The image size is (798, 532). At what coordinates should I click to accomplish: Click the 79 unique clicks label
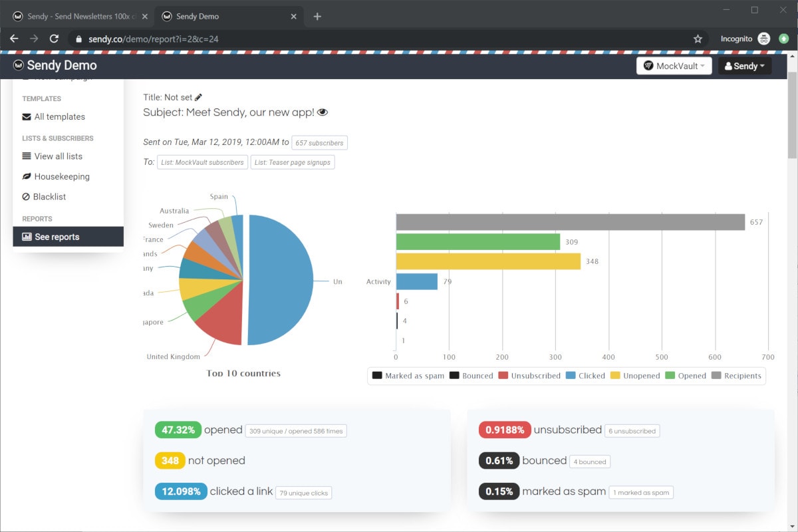304,493
